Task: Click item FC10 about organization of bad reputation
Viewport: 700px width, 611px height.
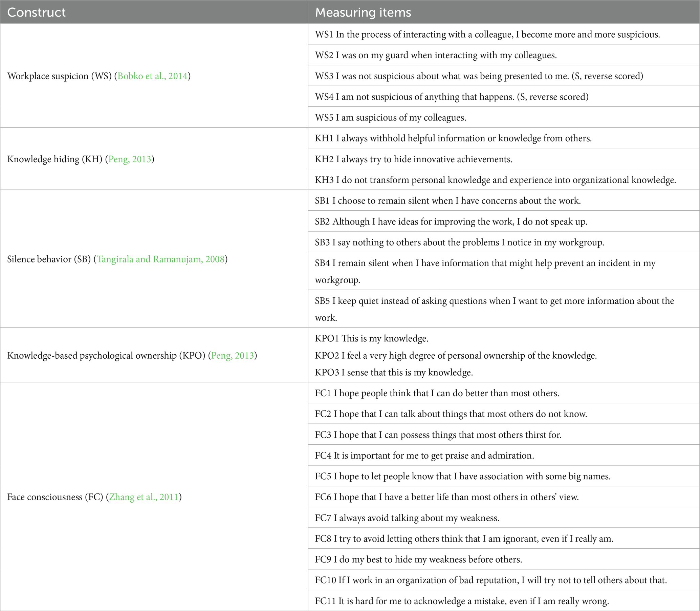Action: [491, 580]
